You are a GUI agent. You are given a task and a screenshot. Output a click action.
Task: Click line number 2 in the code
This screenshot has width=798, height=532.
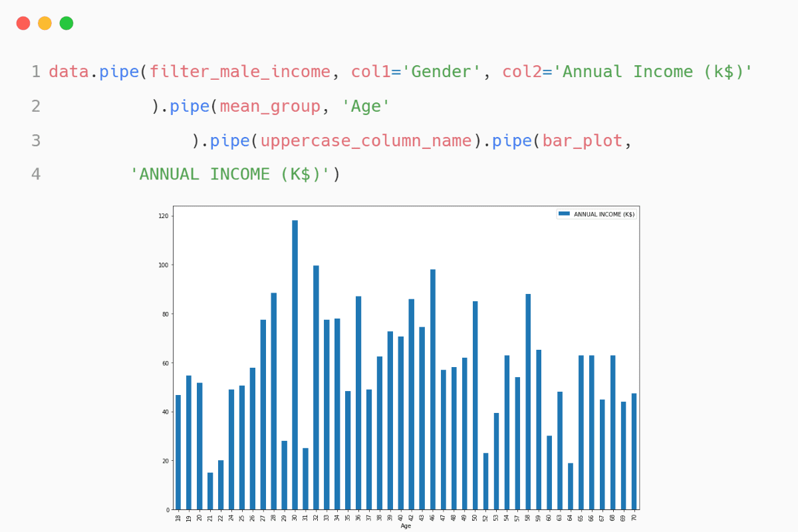(x=36, y=106)
